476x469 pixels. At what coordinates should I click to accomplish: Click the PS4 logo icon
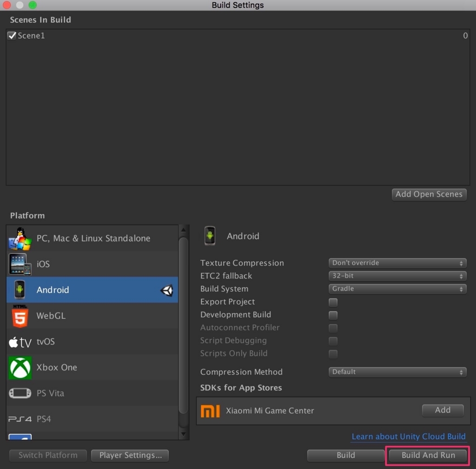point(20,419)
